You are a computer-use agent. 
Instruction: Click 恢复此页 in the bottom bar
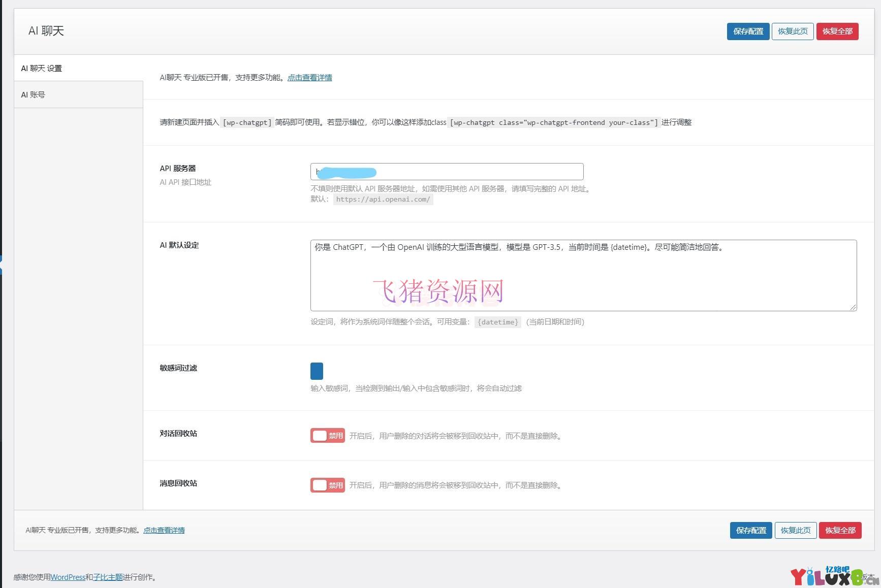[795, 530]
